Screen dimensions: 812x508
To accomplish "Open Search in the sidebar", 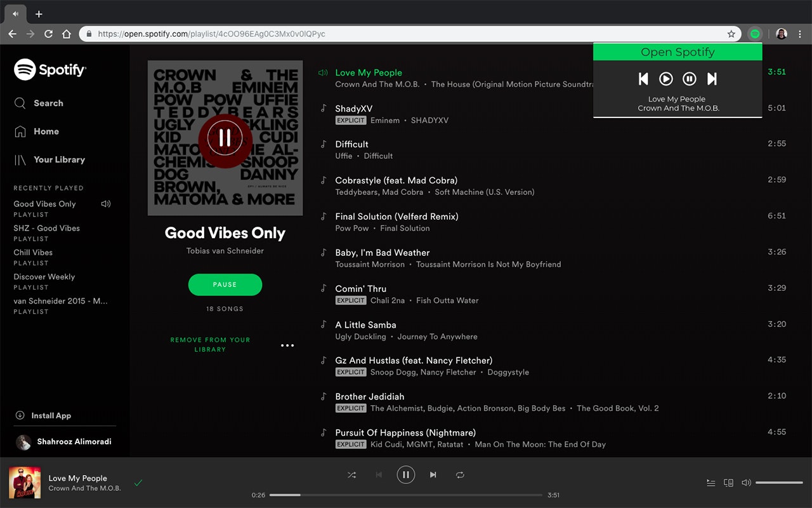I will (x=39, y=103).
